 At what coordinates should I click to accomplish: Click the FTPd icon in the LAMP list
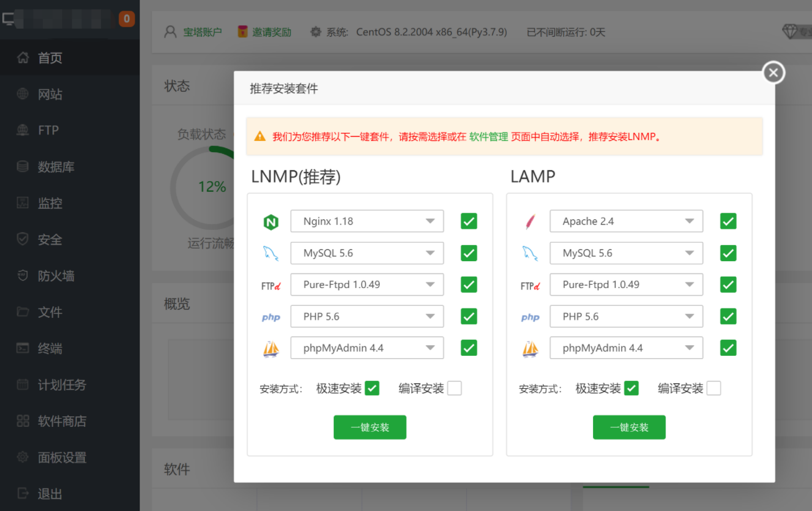(530, 285)
